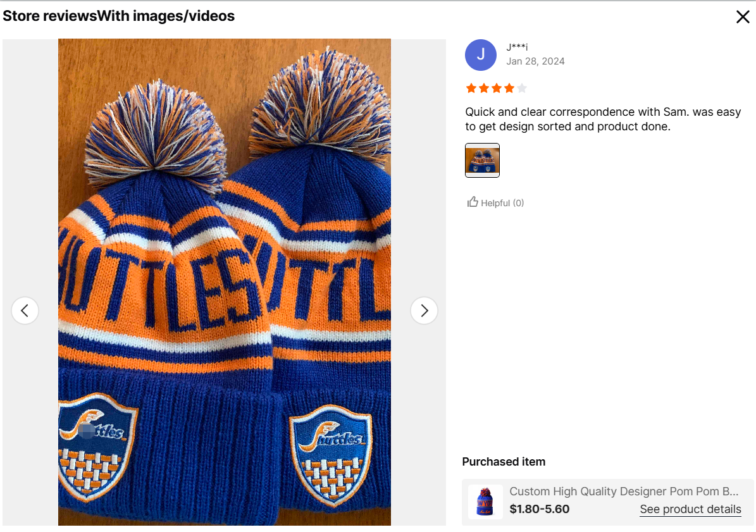Click the fourth orange rating star
Image resolution: width=756 pixels, height=532 pixels.
pyautogui.click(x=509, y=88)
